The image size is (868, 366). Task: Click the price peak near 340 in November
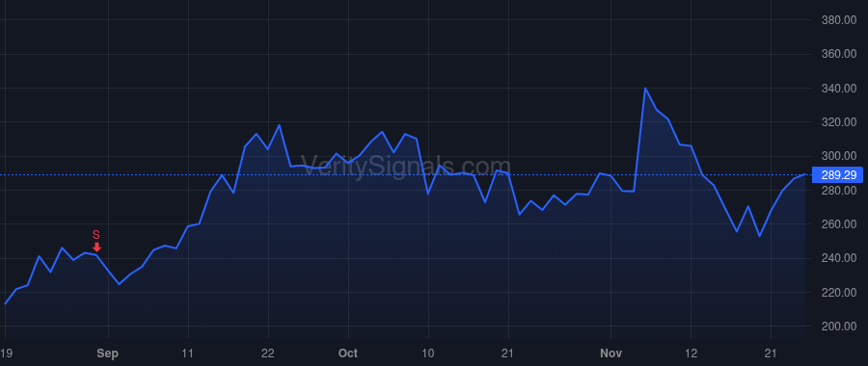[x=645, y=89]
